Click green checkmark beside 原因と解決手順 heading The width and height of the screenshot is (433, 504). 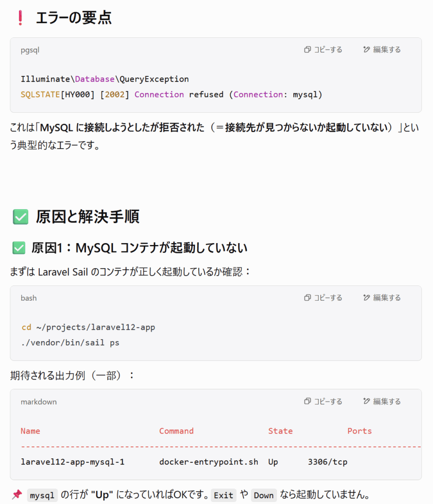[x=21, y=217]
